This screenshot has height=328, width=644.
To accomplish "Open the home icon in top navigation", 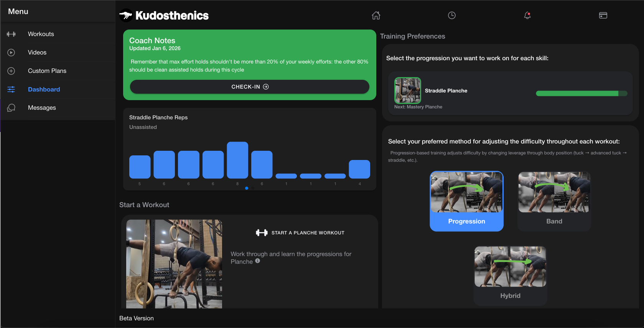I will pos(376,15).
